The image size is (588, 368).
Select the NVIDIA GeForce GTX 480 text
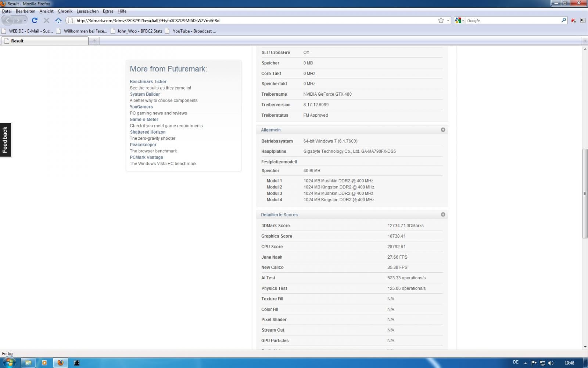click(327, 94)
